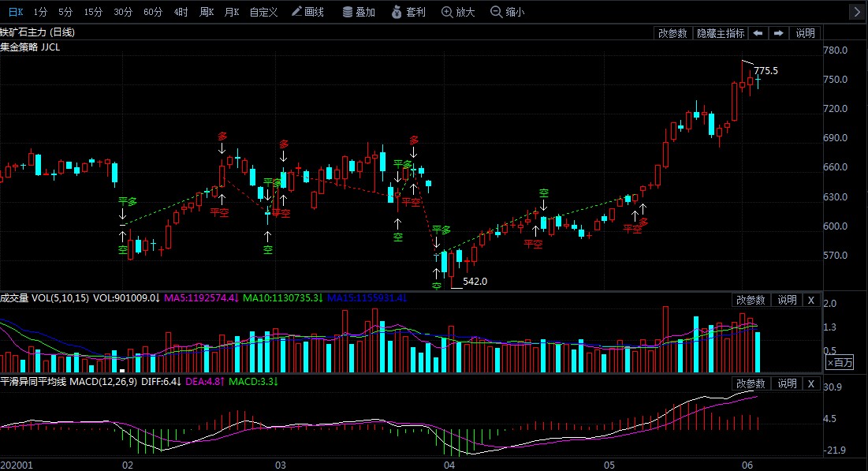Click the left arrow next to 隐藏主指标
Image resolution: width=868 pixels, height=471 pixels.
(x=758, y=33)
